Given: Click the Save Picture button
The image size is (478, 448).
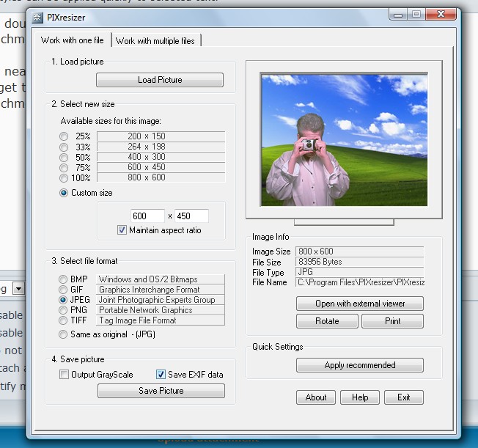Looking at the screenshot, I should [161, 391].
